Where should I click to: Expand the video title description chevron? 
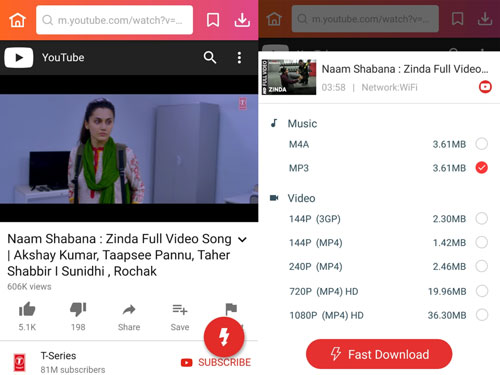(x=243, y=239)
